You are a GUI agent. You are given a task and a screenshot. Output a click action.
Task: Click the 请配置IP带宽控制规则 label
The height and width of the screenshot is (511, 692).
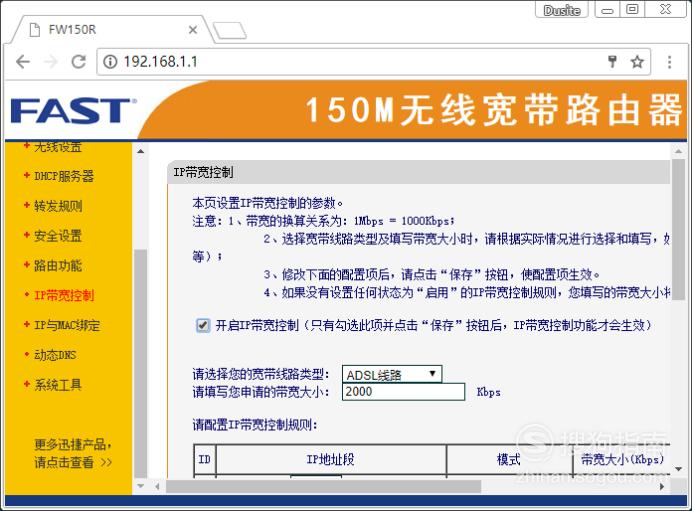click(255, 425)
